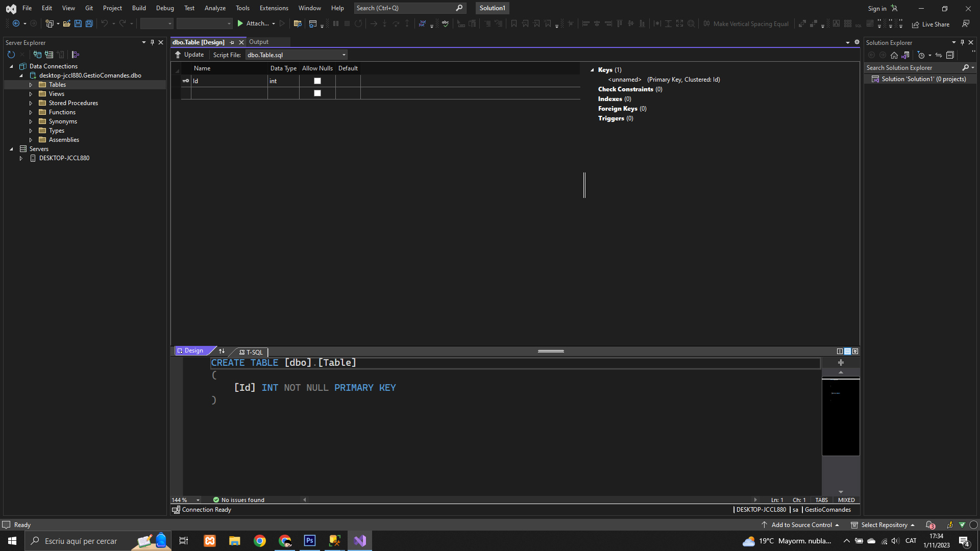Click the Update button
The width and height of the screenshot is (980, 551).
(189, 55)
